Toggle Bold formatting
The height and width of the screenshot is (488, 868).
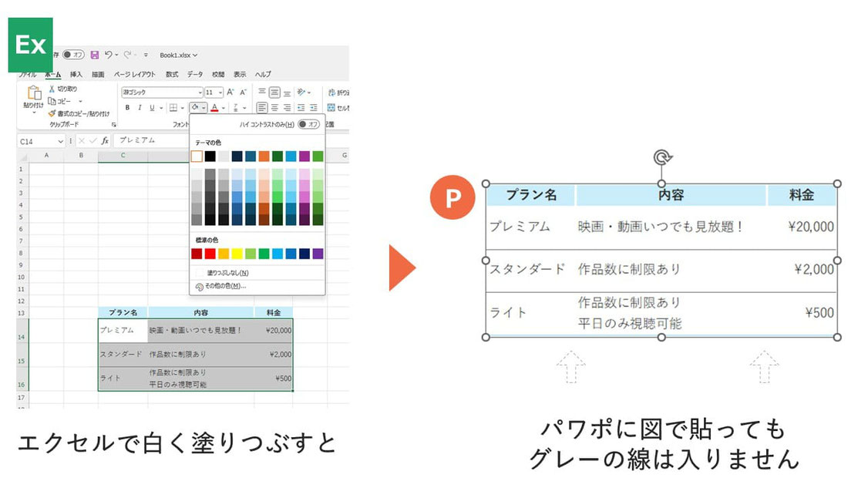(127, 107)
